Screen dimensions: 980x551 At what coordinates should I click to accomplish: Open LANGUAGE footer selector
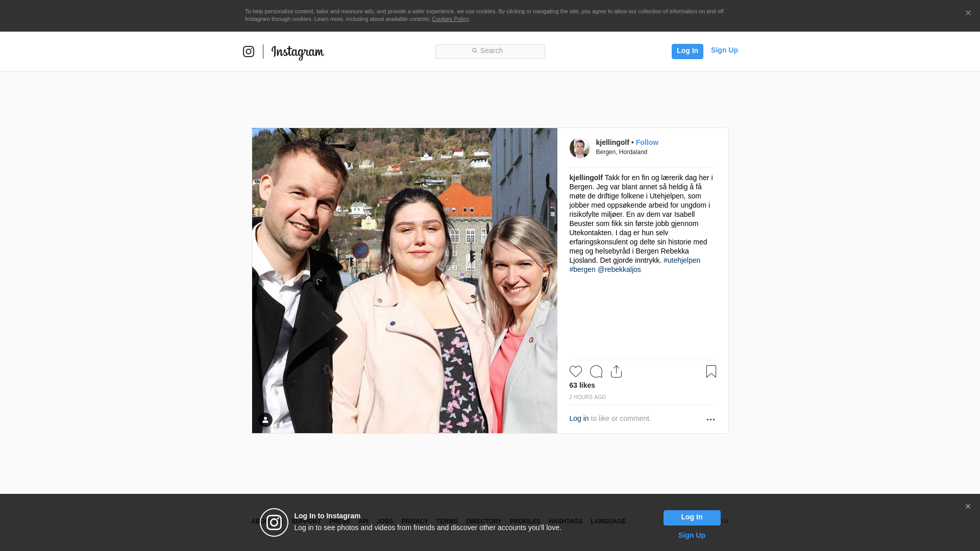coord(608,521)
